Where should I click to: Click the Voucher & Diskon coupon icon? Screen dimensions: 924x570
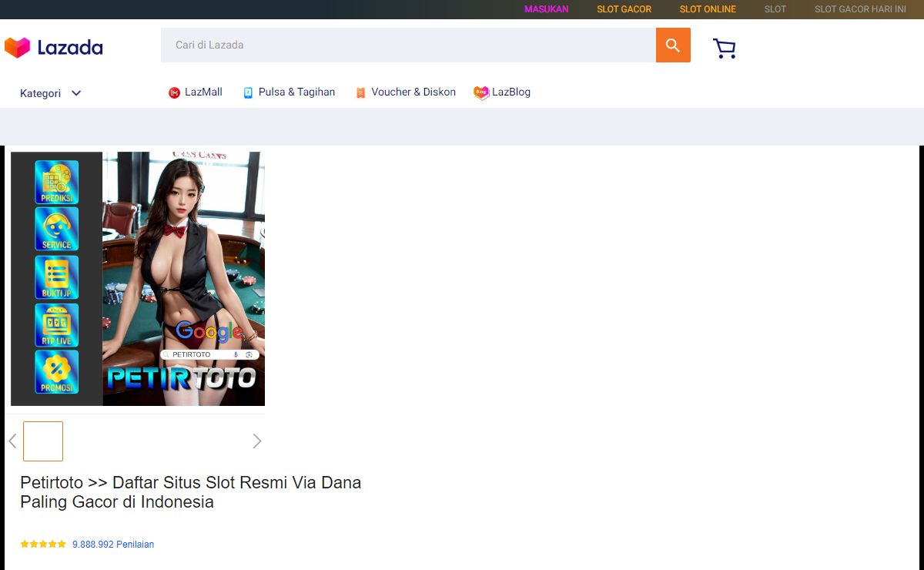click(x=360, y=92)
